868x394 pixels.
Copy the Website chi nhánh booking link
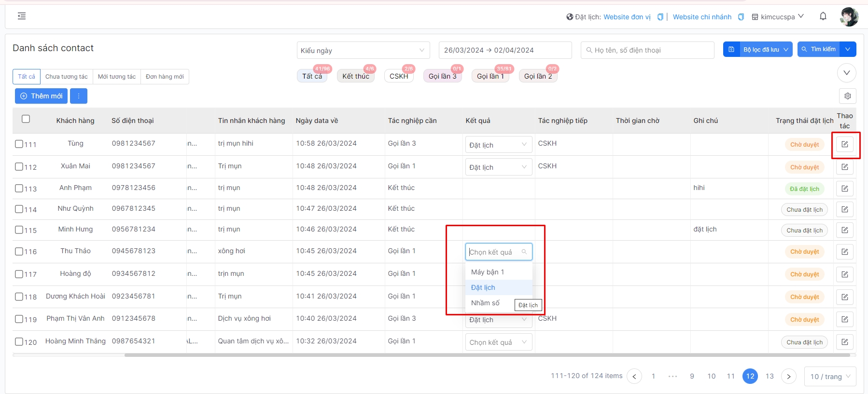tap(741, 17)
